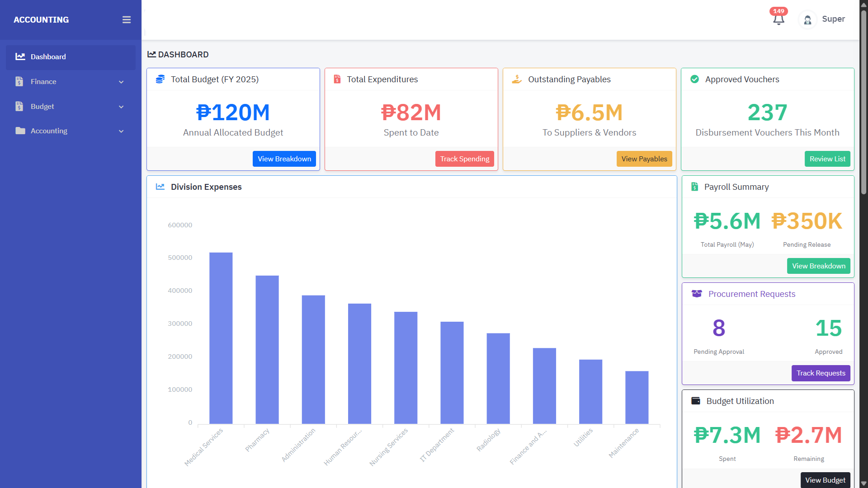
Task: Click the invoice icon beside Total Expenditures
Action: [x=337, y=80]
